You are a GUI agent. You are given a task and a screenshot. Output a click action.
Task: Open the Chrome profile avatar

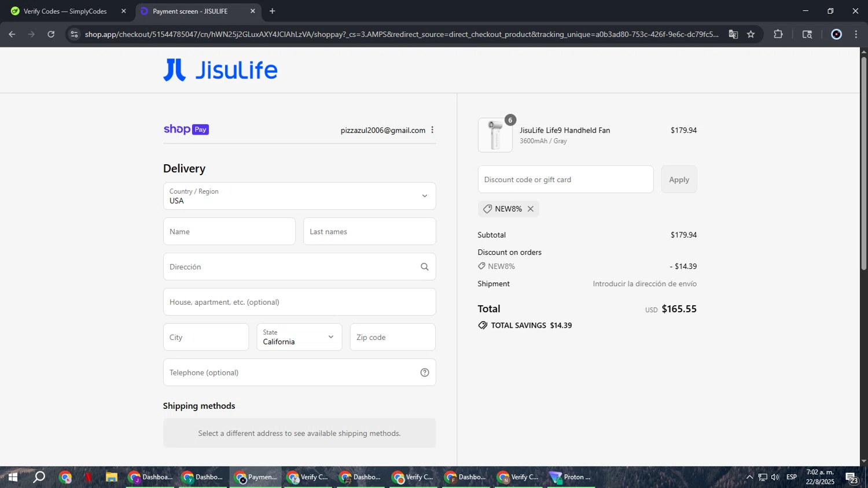pos(836,34)
